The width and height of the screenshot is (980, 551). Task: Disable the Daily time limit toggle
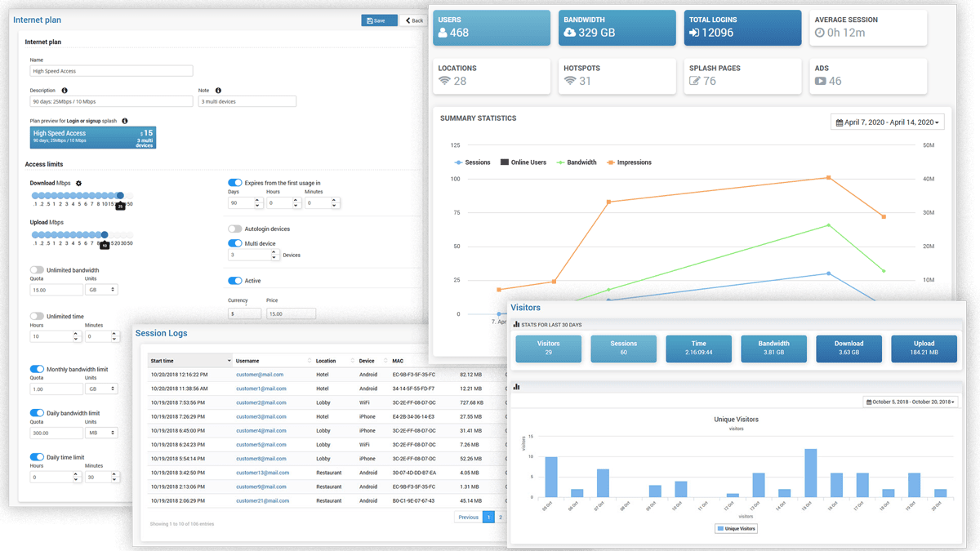[37, 457]
